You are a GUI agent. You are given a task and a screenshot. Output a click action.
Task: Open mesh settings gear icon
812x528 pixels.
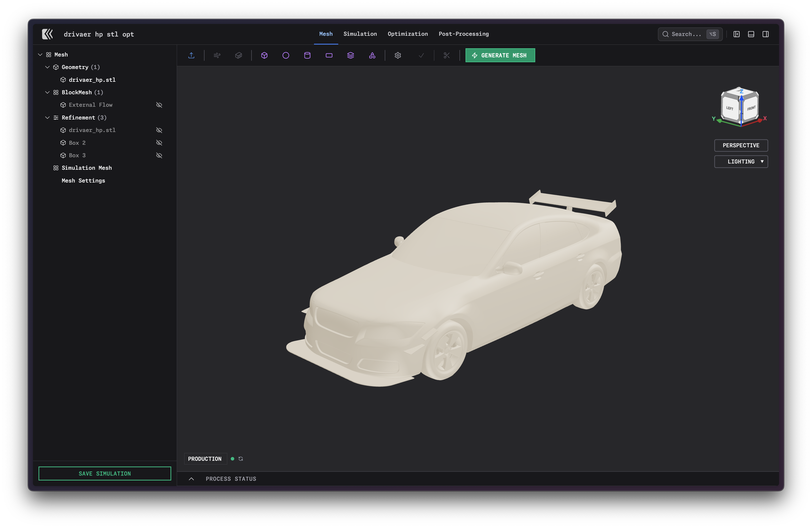point(397,55)
